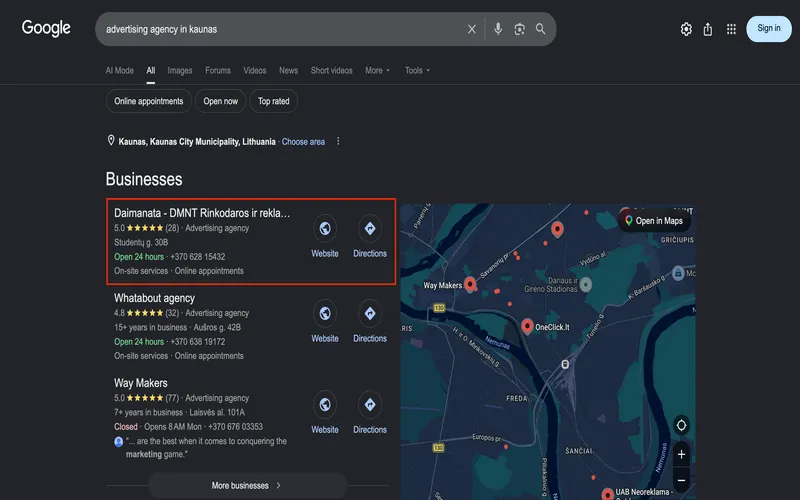
Task: Click the Choose area link
Action: click(x=303, y=142)
